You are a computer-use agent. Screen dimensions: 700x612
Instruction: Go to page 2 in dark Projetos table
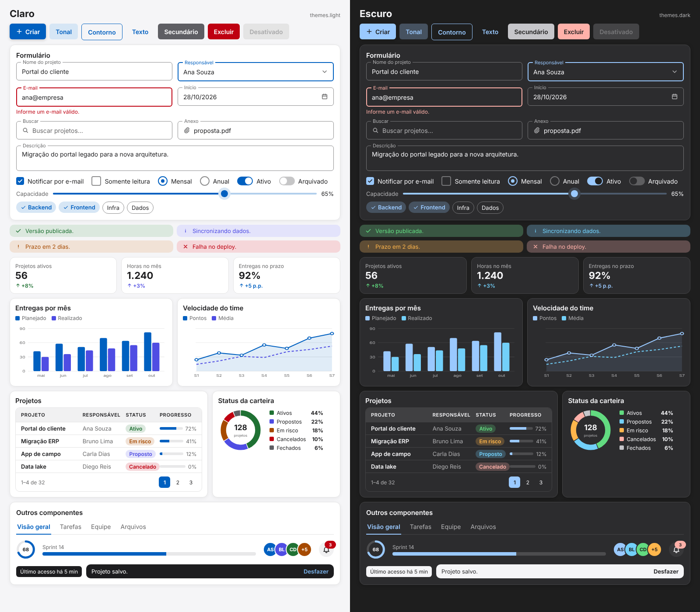coord(528,482)
